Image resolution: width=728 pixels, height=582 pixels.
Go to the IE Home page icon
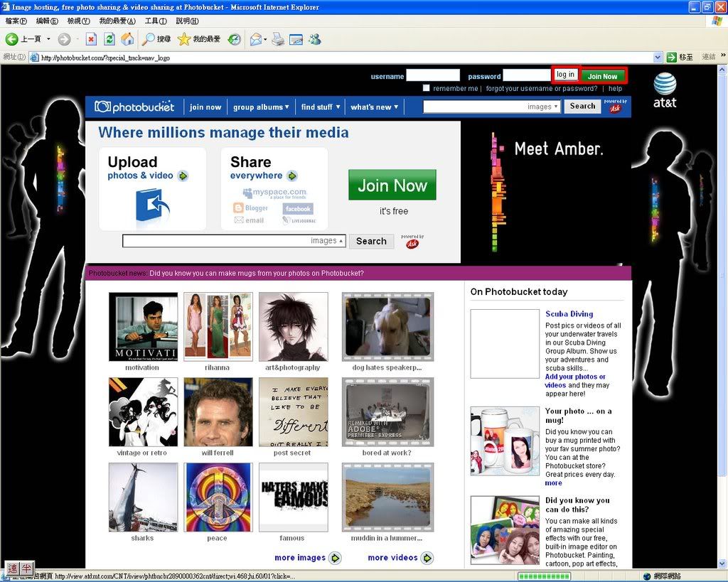[x=127, y=39]
